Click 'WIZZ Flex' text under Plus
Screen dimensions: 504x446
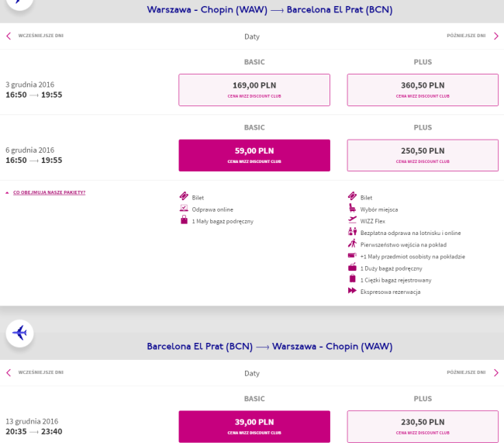(x=372, y=221)
